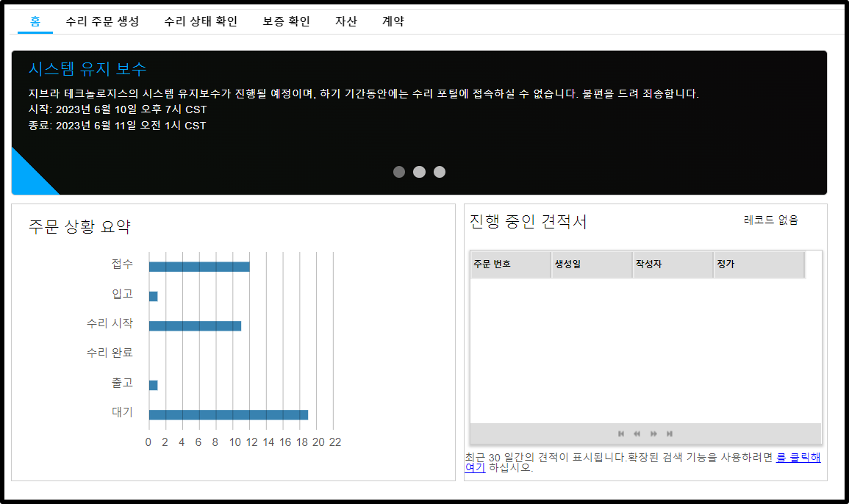Click the 접수 bar in chart
Screen dimensions: 849x504
(x=199, y=267)
